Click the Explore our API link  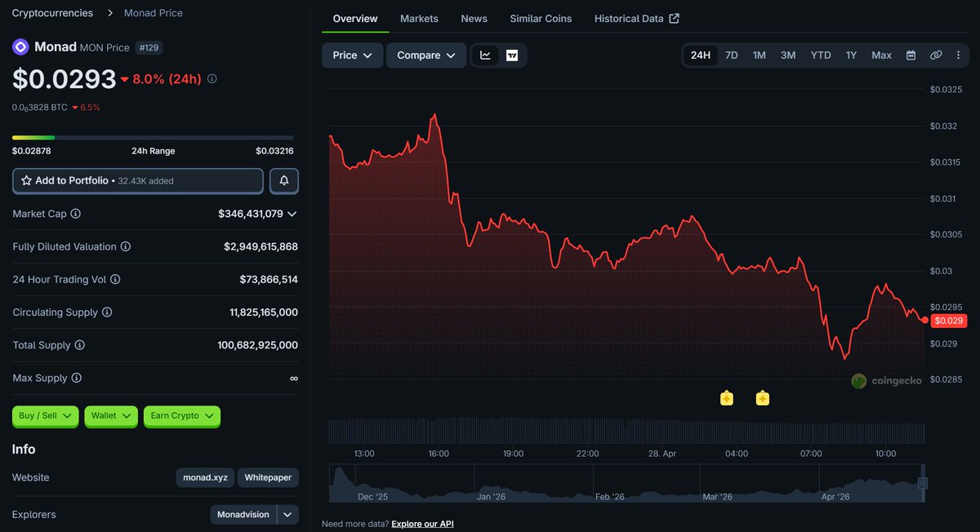[x=422, y=524]
